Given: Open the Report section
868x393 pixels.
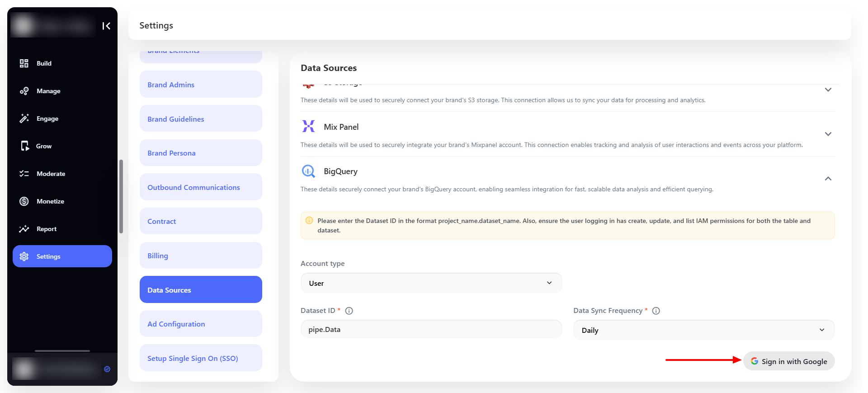Looking at the screenshot, I should (62, 229).
